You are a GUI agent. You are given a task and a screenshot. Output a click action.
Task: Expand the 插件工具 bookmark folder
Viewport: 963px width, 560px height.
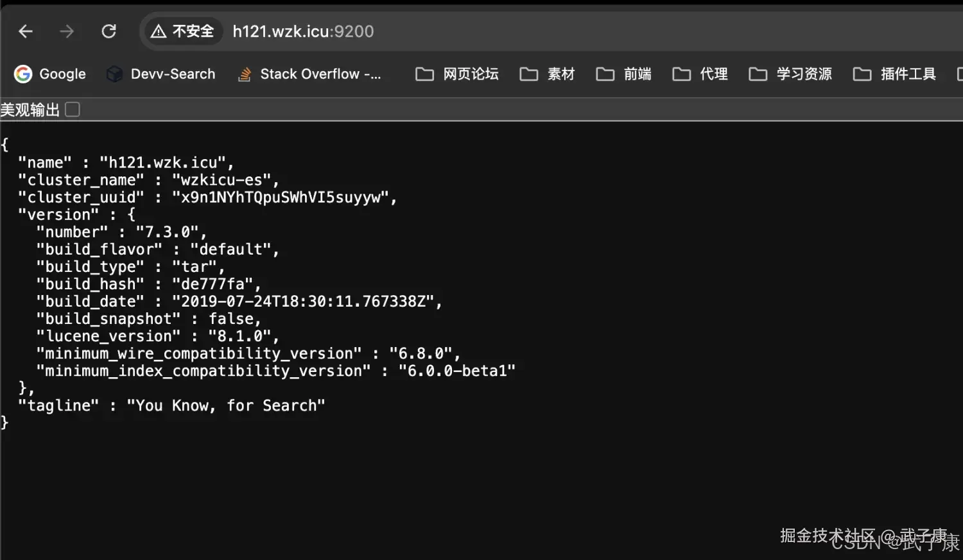pos(894,74)
